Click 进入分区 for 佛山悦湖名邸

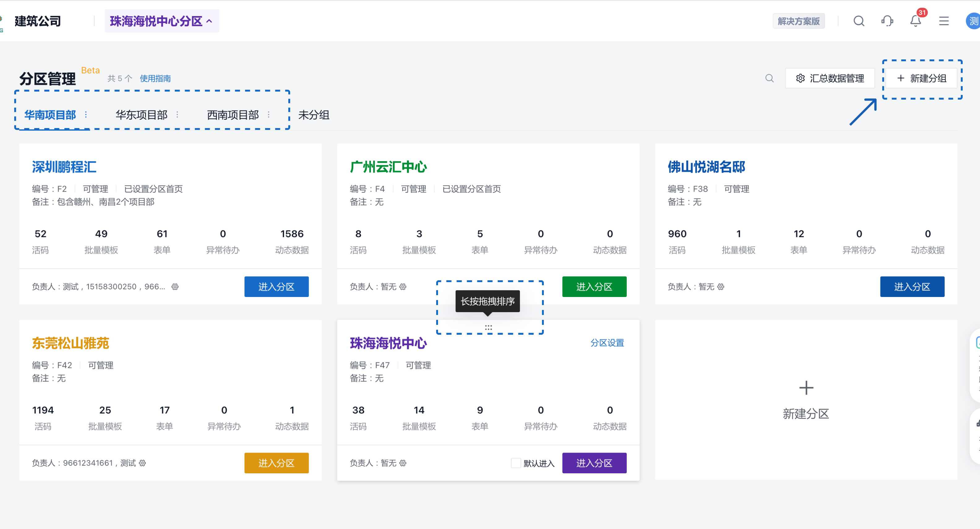912,286
